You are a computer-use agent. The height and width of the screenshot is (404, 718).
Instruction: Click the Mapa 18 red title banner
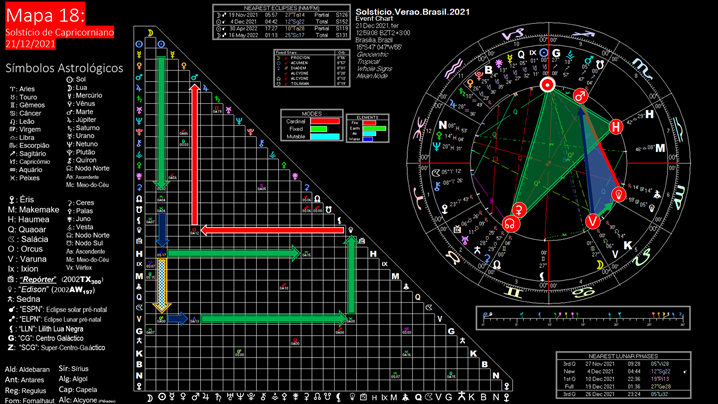(45, 15)
